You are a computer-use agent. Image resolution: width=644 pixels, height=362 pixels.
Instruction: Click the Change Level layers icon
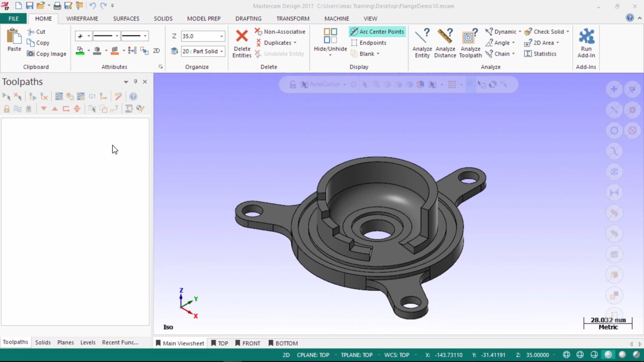click(x=174, y=51)
